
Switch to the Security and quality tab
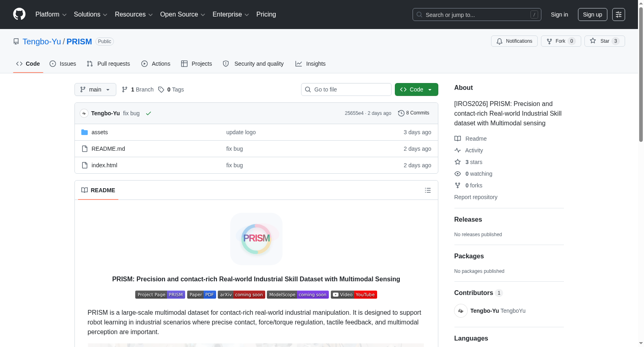coord(253,64)
